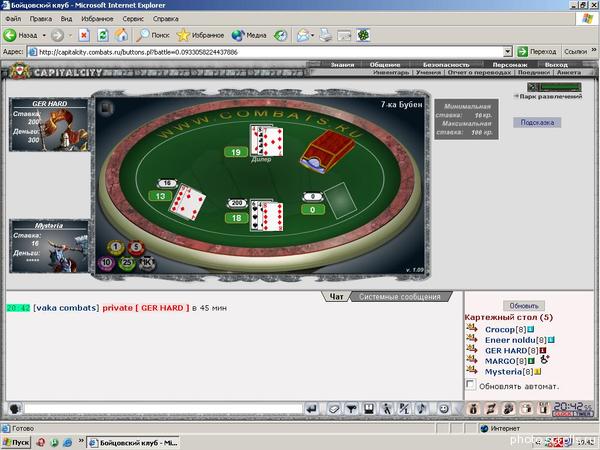Open the Знания navigation menu

(342, 65)
